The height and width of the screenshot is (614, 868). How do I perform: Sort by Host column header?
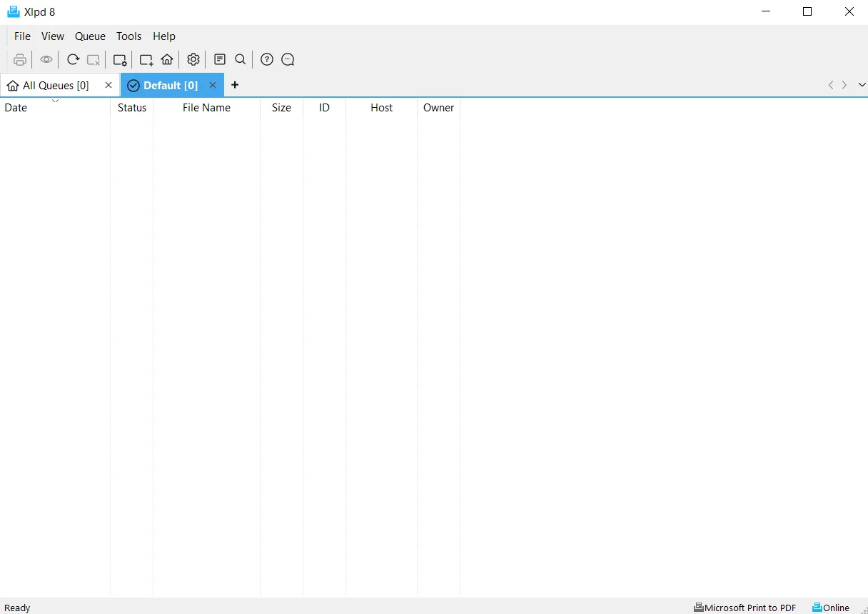[x=382, y=108]
